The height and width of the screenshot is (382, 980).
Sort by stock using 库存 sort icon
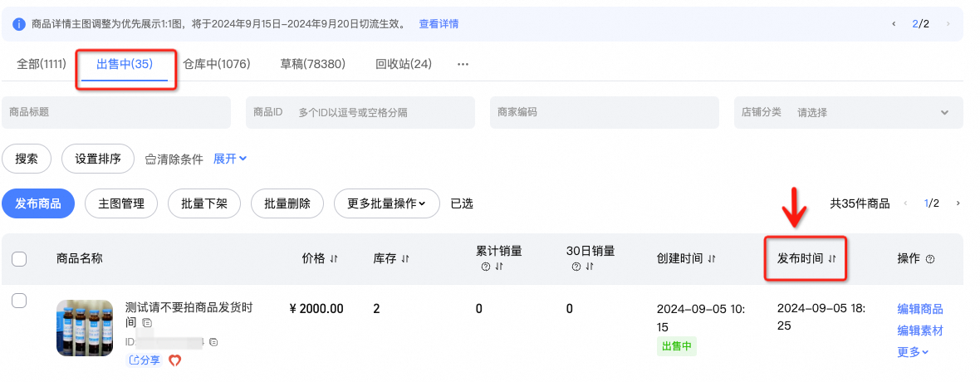[405, 259]
